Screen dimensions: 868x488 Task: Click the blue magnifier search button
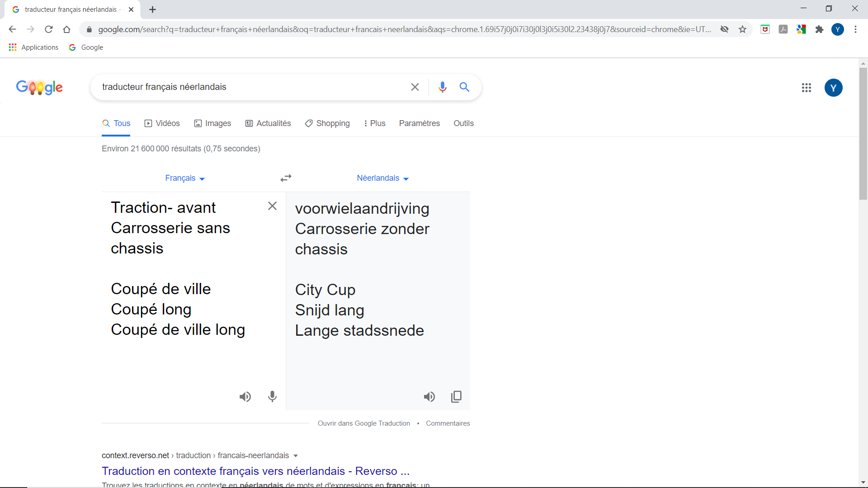coord(464,87)
